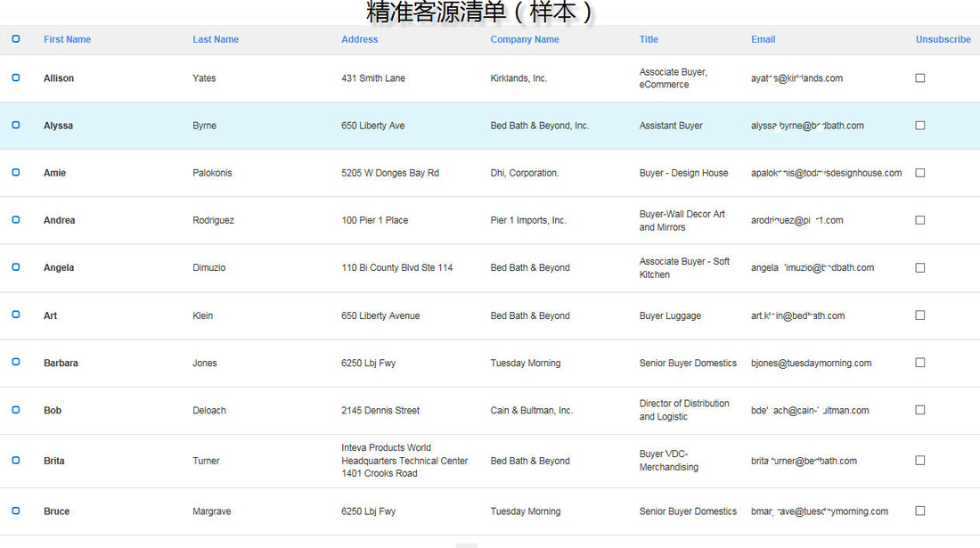
Task: Click the first name Alyssa
Action: click(58, 126)
